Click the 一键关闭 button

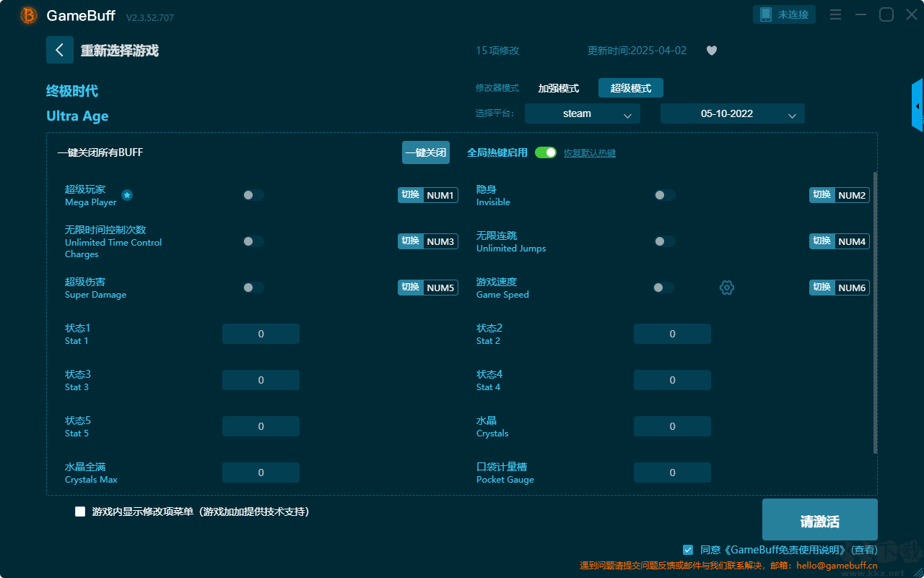pos(426,152)
